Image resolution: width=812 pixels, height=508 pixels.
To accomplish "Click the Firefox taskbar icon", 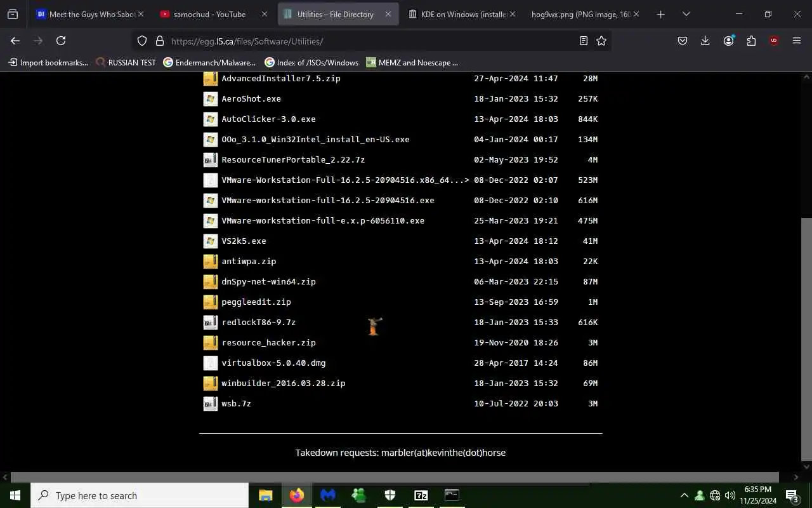I will (296, 495).
